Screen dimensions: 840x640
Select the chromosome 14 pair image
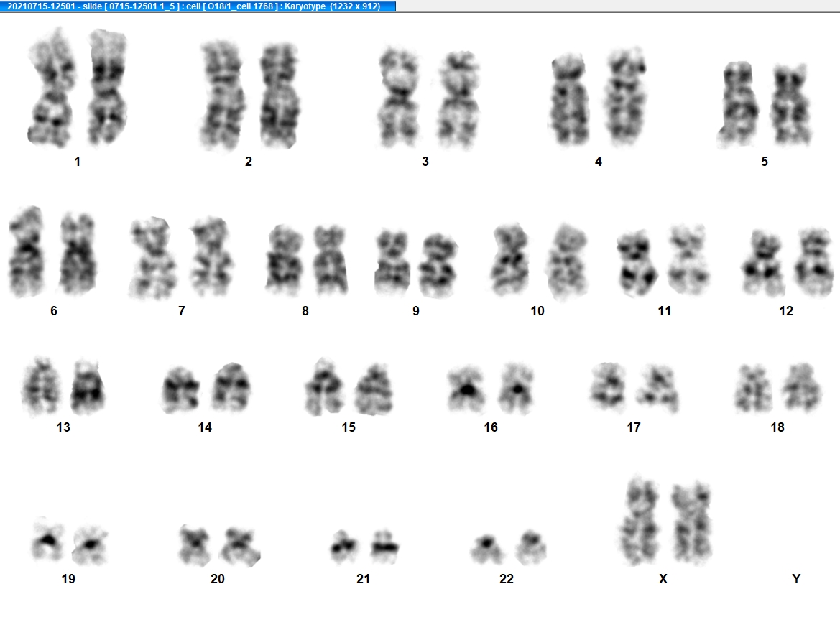[x=206, y=389]
